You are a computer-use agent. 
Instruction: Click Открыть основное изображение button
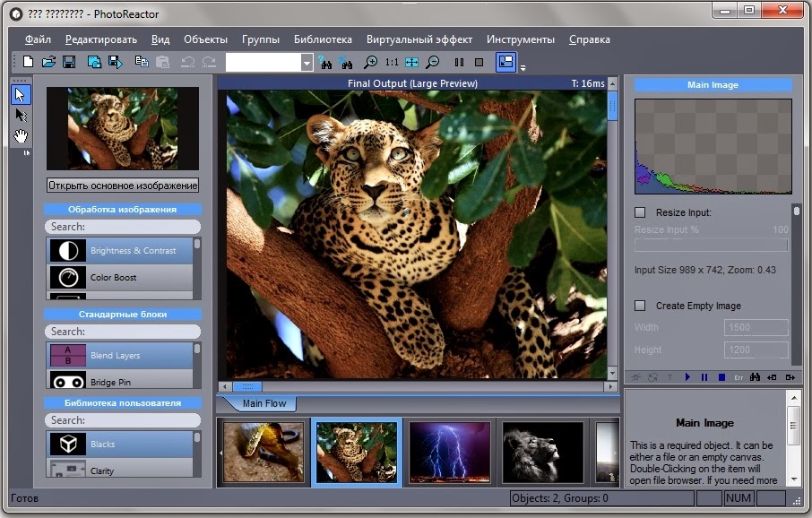pyautogui.click(x=123, y=186)
